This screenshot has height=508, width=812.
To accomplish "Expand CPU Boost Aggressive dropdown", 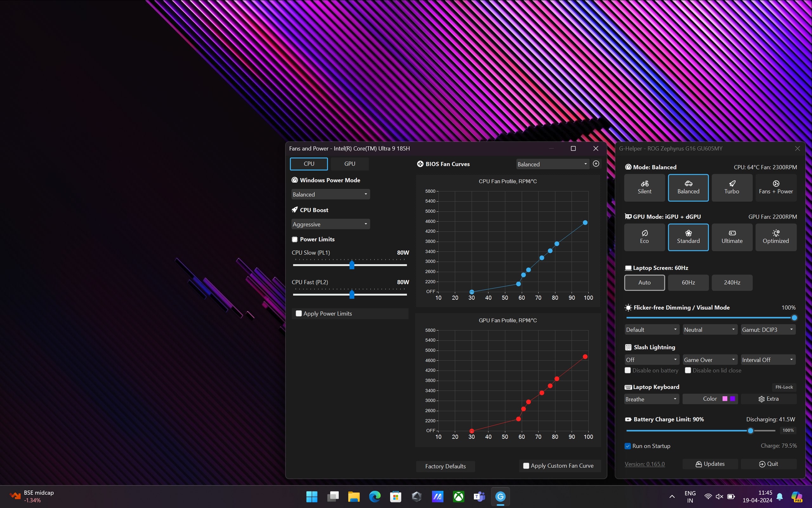I will click(x=331, y=224).
